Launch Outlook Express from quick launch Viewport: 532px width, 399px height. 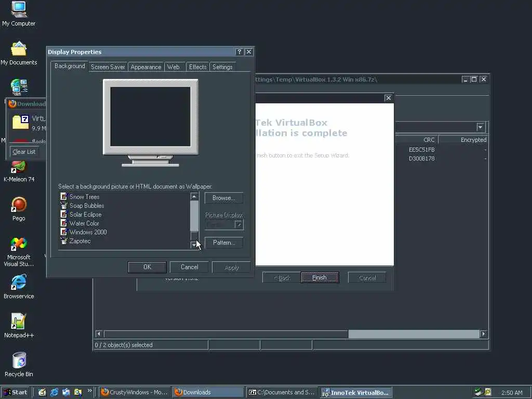click(66, 392)
